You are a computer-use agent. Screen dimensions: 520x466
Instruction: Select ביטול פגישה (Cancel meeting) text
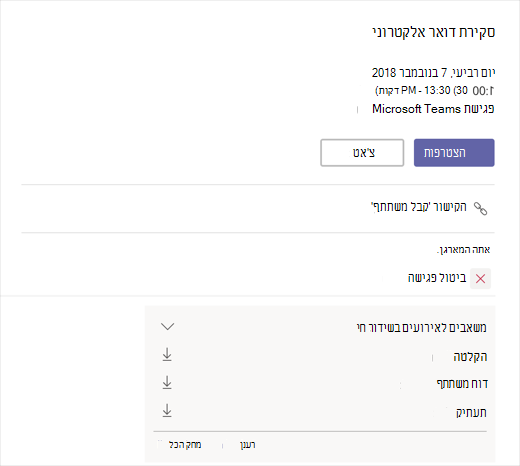[x=437, y=277]
